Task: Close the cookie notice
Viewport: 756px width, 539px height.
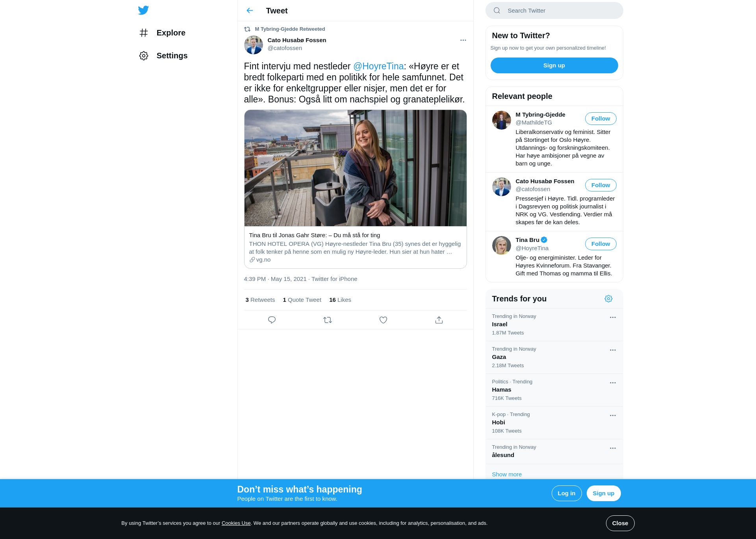Action: [x=620, y=523]
